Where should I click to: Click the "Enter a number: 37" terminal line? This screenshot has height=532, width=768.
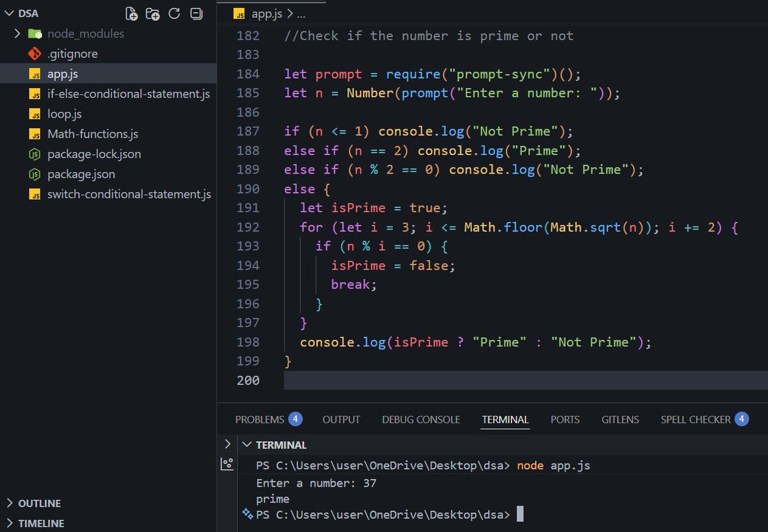(316, 483)
